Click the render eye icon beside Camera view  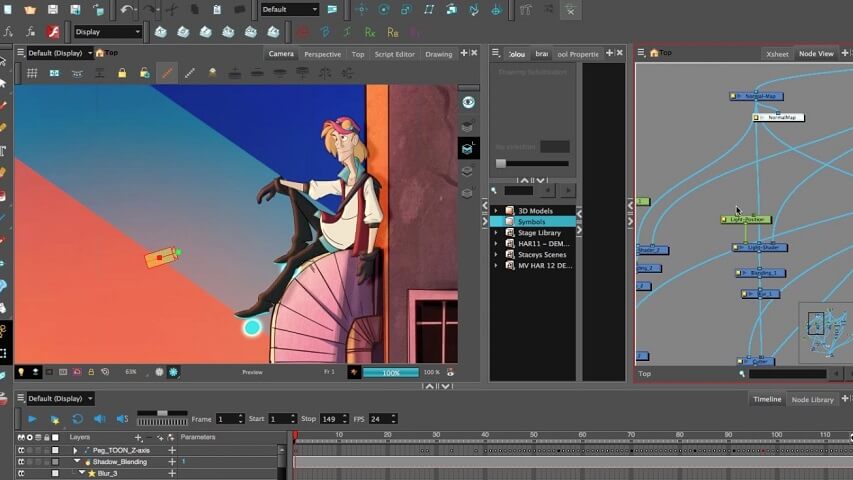coord(468,102)
